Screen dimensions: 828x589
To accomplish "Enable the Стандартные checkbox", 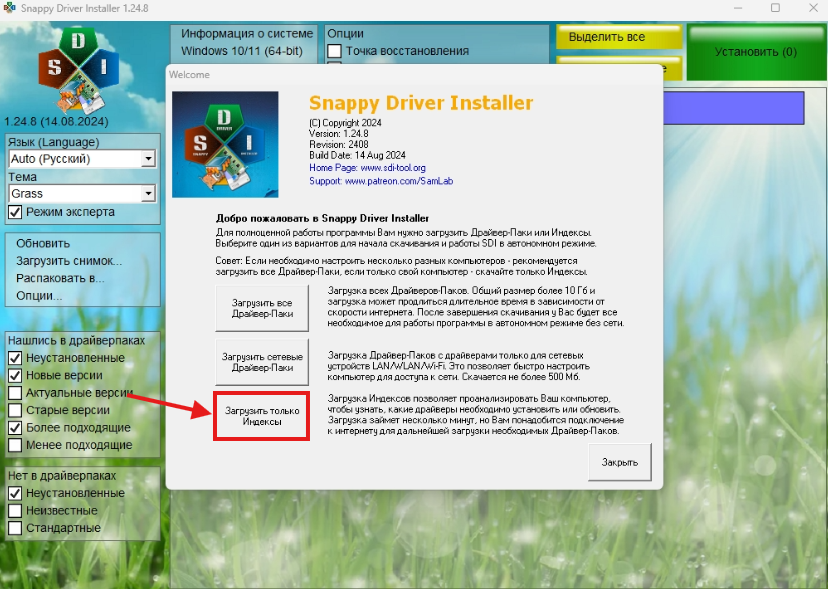I will click(x=15, y=528).
